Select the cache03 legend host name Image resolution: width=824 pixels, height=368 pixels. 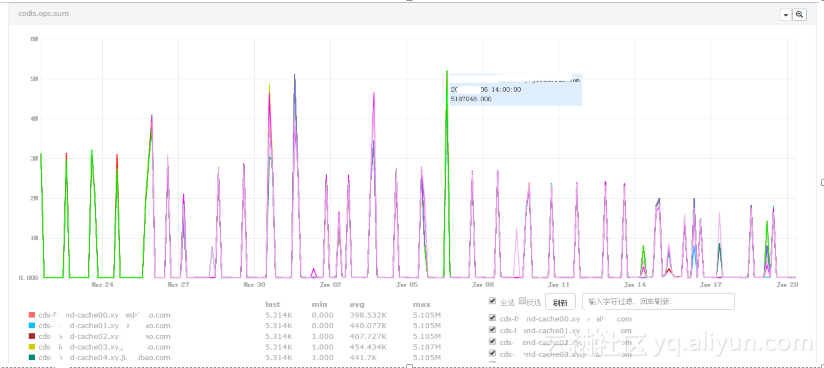(105, 347)
